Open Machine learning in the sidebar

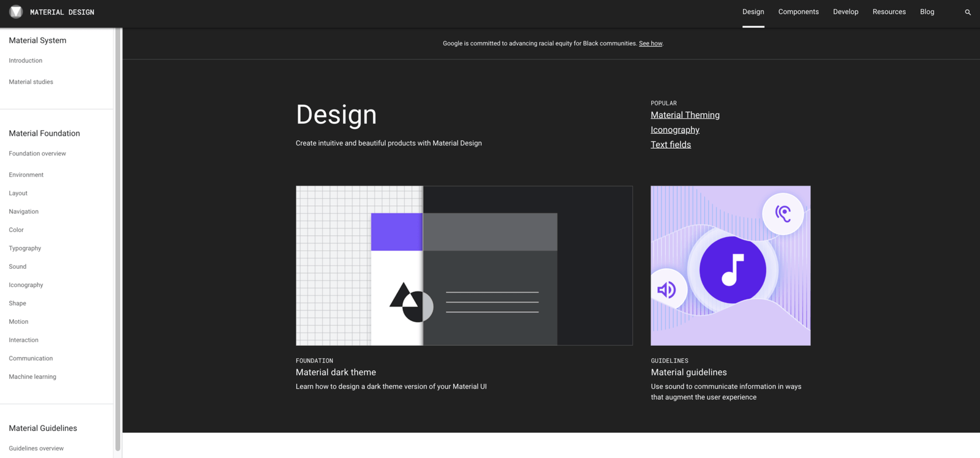point(32,377)
